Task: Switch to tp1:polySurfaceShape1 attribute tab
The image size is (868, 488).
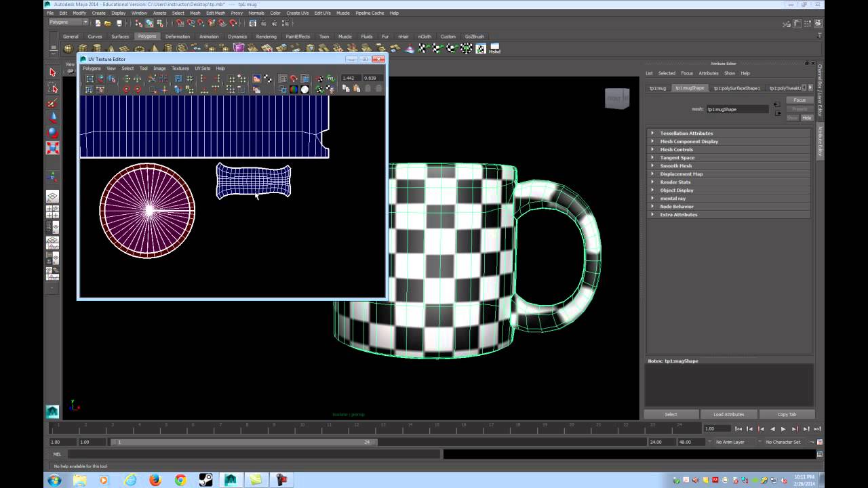Action: (x=737, y=88)
